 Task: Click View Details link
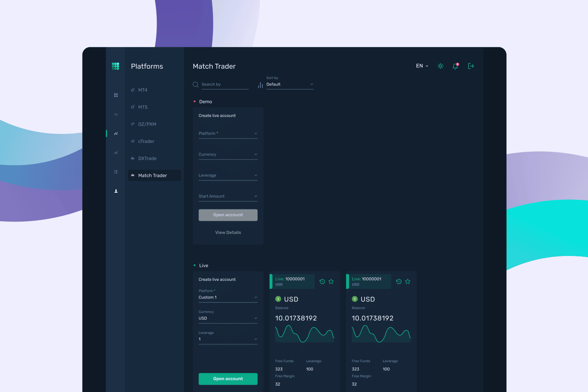(x=228, y=233)
